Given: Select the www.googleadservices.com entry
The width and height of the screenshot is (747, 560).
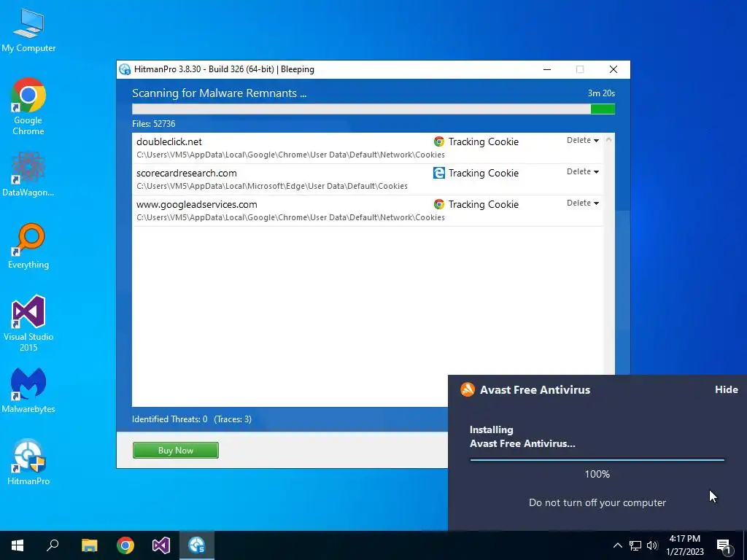Looking at the screenshot, I should 368,211.
